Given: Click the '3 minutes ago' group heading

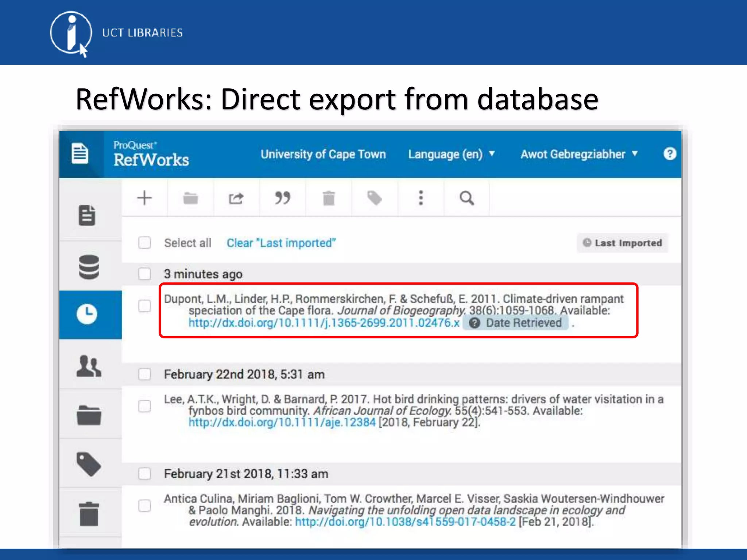Looking at the screenshot, I should (203, 274).
